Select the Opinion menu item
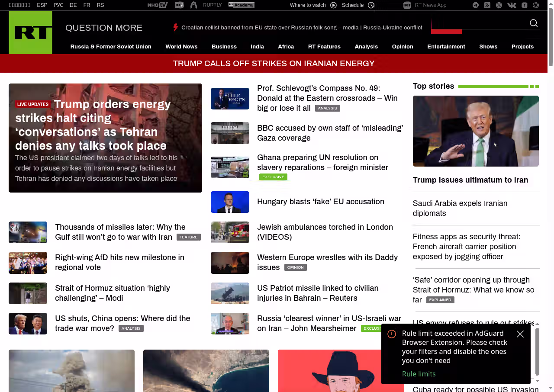 coord(403,47)
